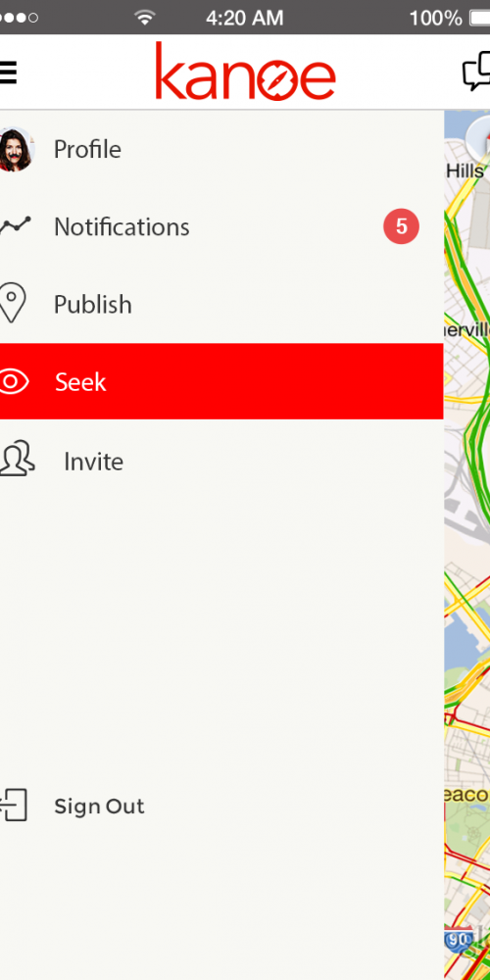
Task: Tap the profile avatar photo
Action: tap(16, 149)
